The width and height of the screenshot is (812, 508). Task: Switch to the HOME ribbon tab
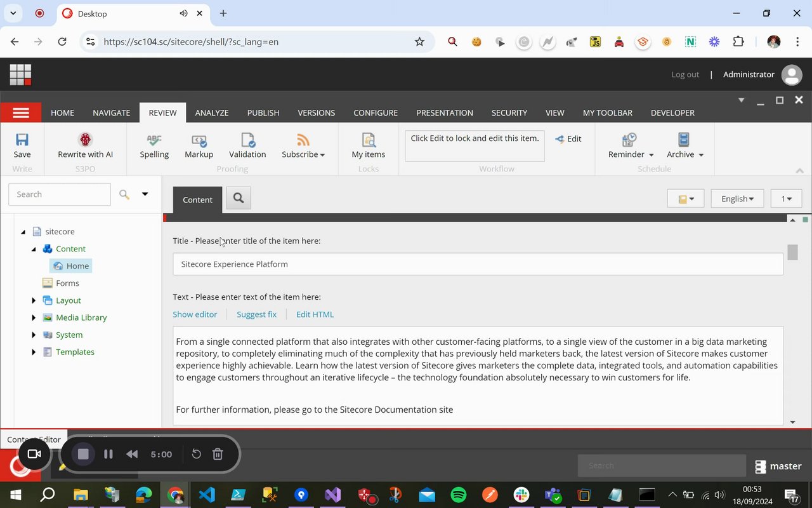[62, 112]
